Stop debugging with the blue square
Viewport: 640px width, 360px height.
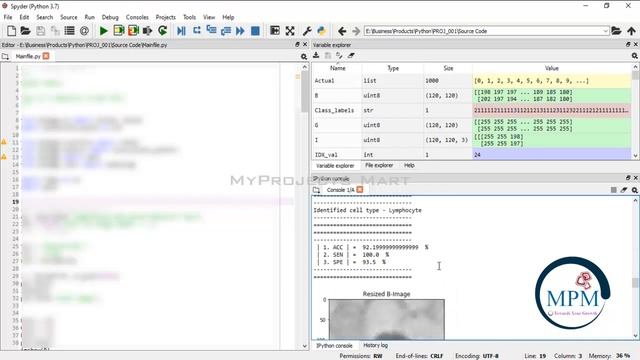point(255,31)
